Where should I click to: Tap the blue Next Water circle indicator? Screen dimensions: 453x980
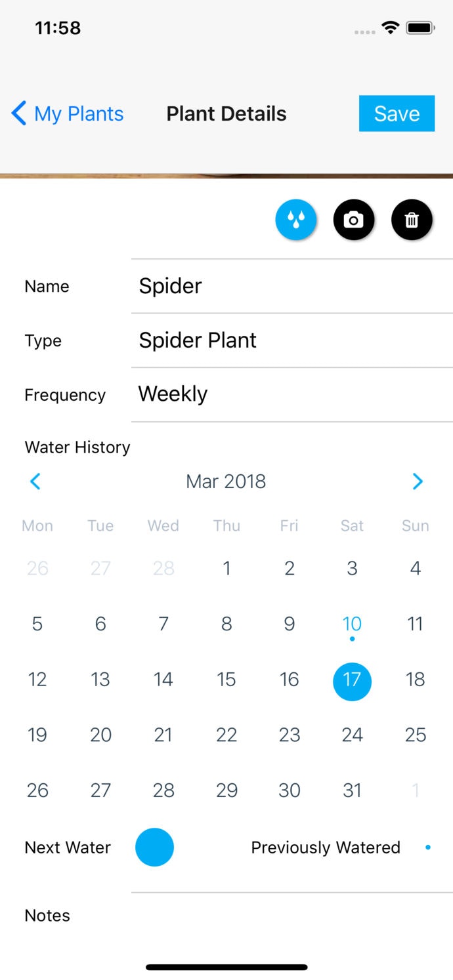(x=154, y=847)
